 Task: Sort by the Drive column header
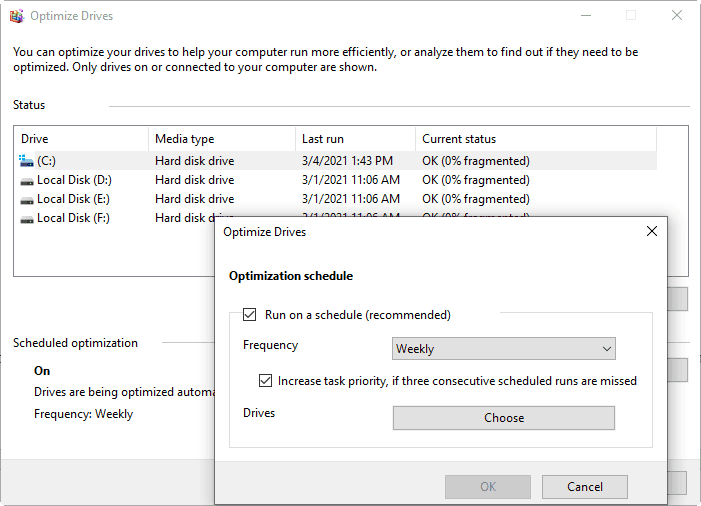(80, 139)
